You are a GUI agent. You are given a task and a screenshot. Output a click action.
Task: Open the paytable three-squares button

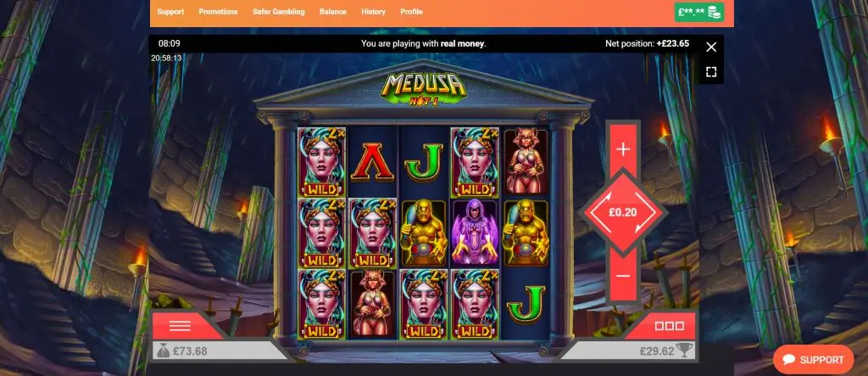click(x=669, y=326)
